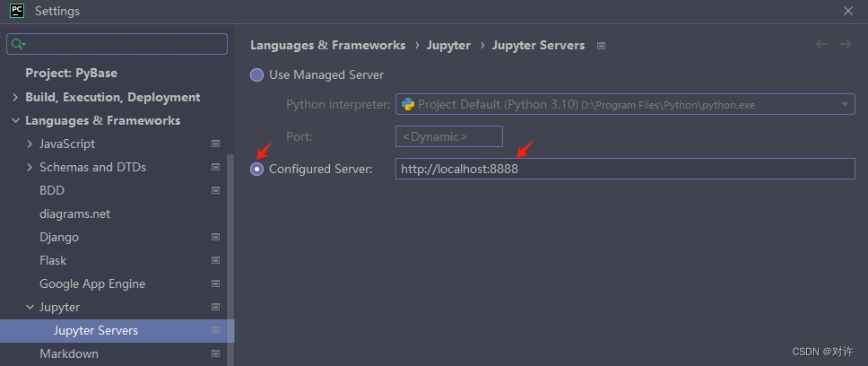Go forward using the right arrow
The height and width of the screenshot is (366, 868).
tap(846, 44)
